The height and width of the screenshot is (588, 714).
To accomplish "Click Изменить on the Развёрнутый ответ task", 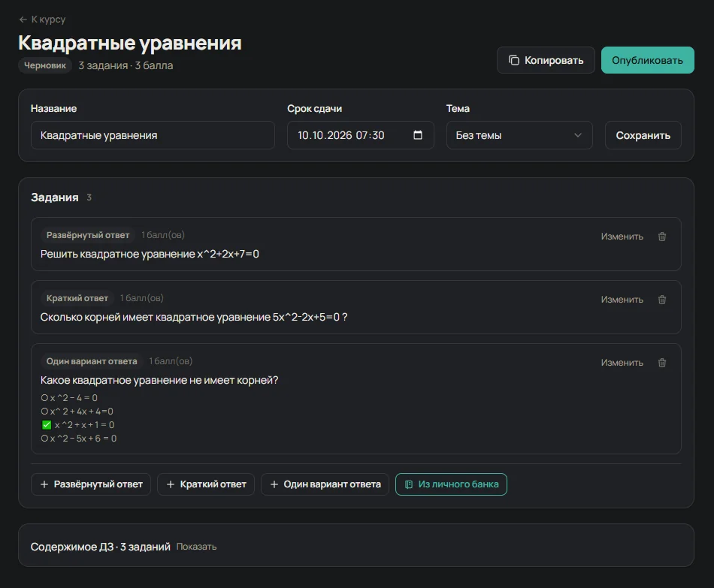I will click(622, 237).
